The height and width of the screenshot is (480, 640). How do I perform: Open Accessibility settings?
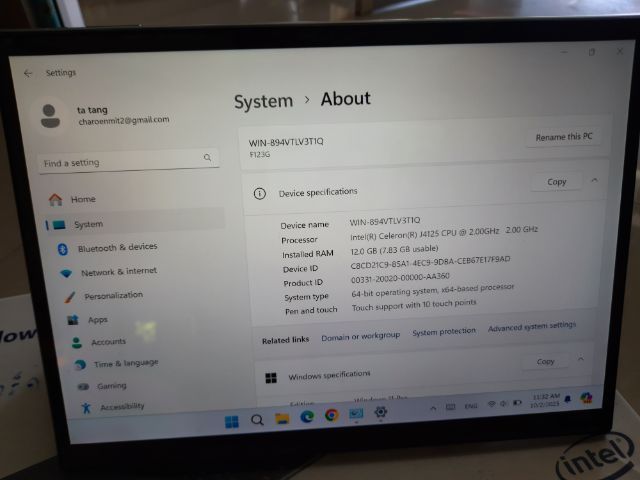121,406
